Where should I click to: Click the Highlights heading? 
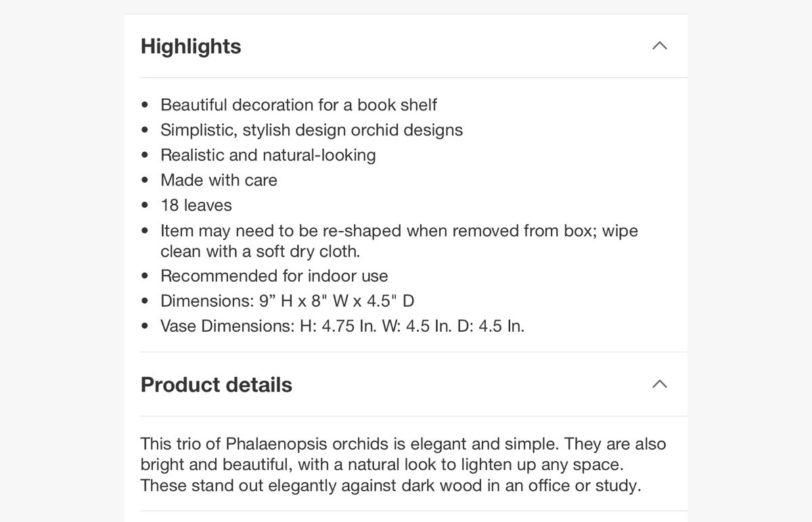191,46
